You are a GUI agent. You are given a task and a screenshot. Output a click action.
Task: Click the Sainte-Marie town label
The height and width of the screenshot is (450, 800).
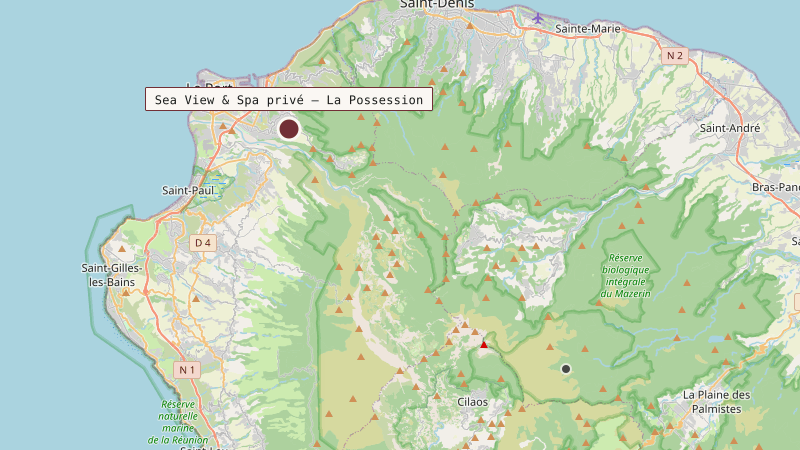click(x=588, y=29)
